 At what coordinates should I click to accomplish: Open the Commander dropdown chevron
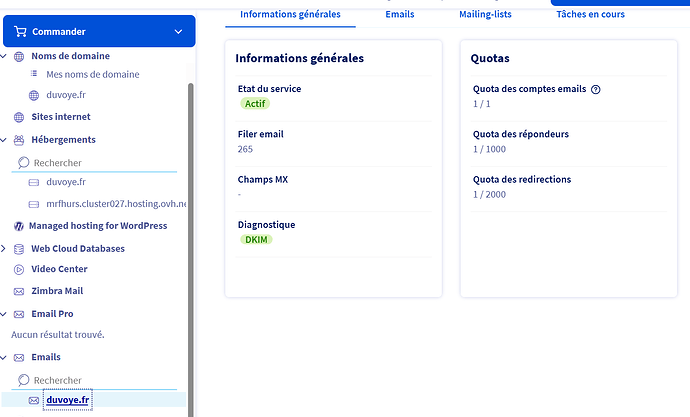(178, 32)
